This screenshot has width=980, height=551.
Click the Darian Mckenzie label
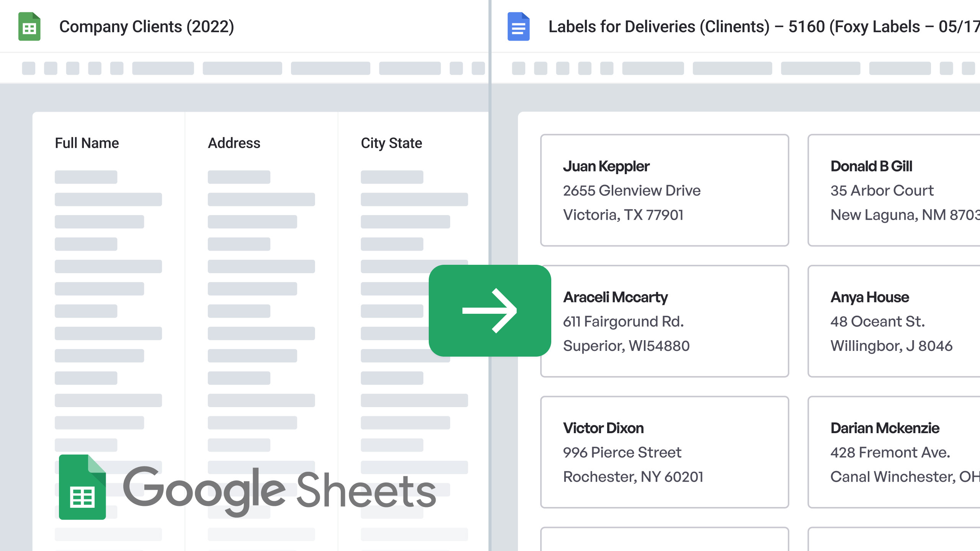(894, 452)
